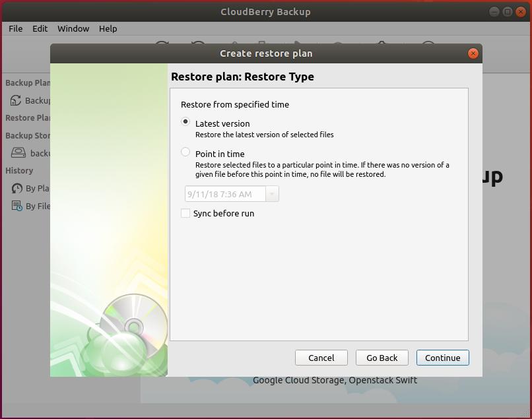Click the History By File icon
532x419 pixels.
coord(17,206)
